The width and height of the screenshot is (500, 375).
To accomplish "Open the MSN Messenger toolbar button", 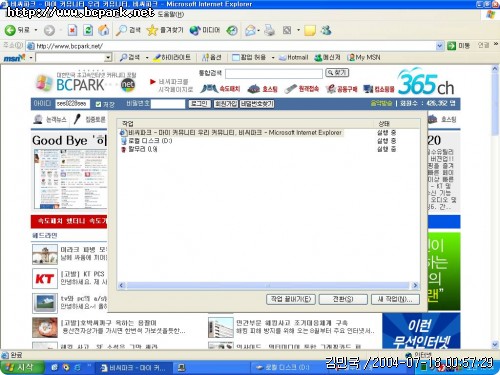I will [327, 58].
